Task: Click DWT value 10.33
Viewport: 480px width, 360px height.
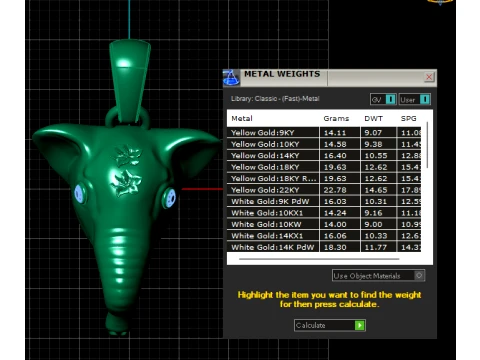Action: tap(376, 236)
